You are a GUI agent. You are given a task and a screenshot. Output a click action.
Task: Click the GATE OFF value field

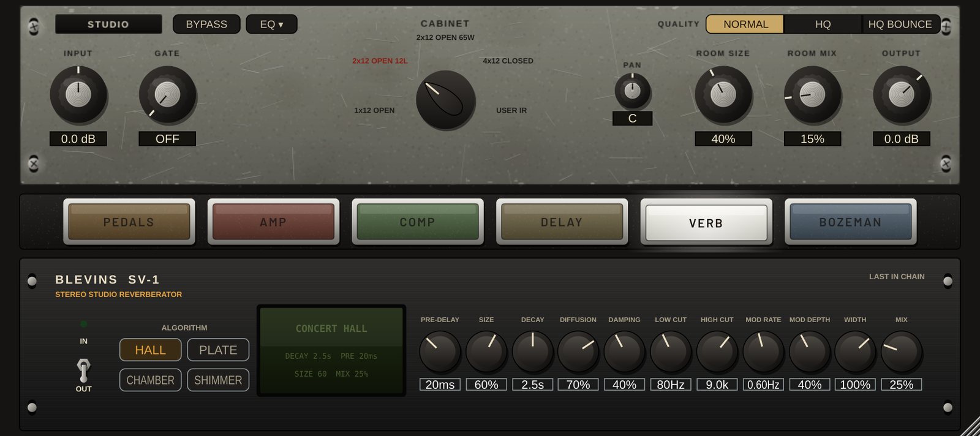(x=167, y=139)
